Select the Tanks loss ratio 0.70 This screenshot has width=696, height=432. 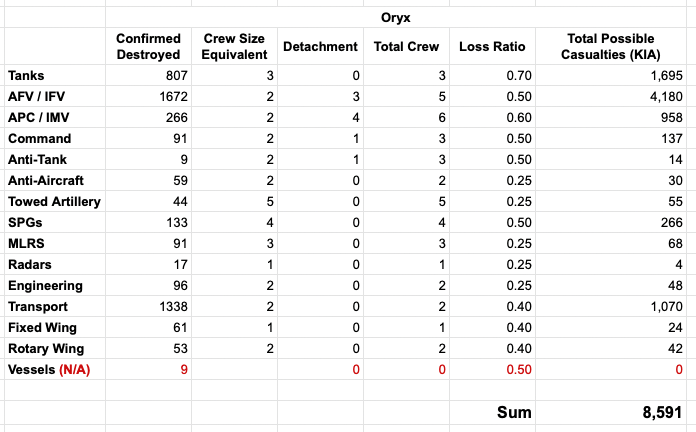tap(517, 75)
